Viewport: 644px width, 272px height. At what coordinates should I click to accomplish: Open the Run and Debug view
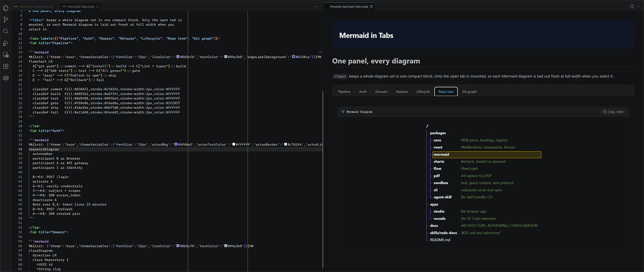click(x=6, y=43)
